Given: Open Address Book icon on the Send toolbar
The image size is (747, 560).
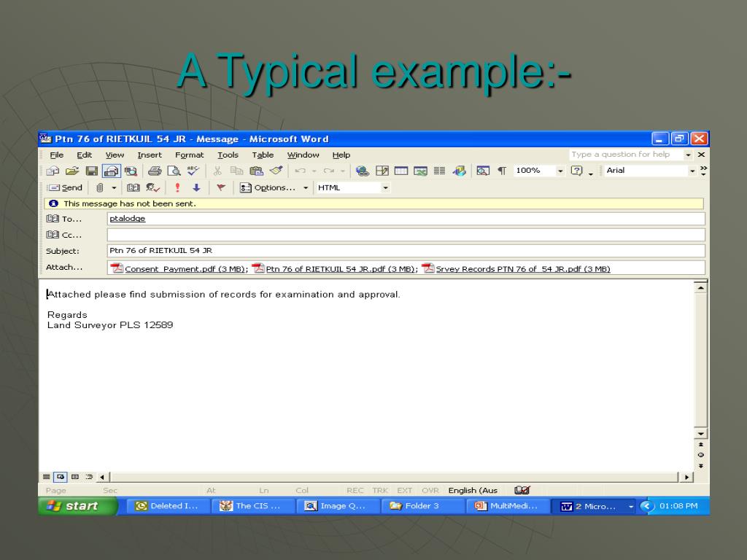Looking at the screenshot, I should coord(133,187).
